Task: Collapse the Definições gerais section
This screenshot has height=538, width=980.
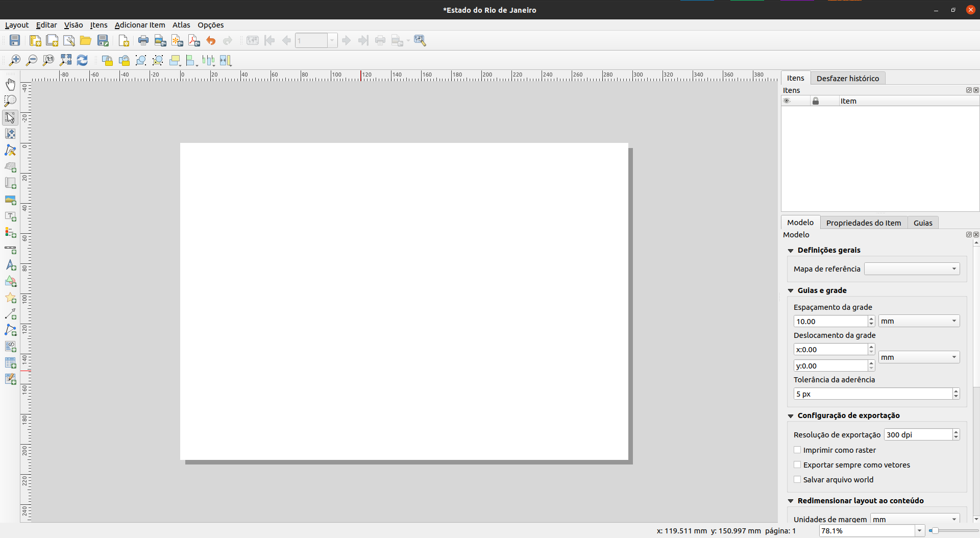Action: (791, 250)
